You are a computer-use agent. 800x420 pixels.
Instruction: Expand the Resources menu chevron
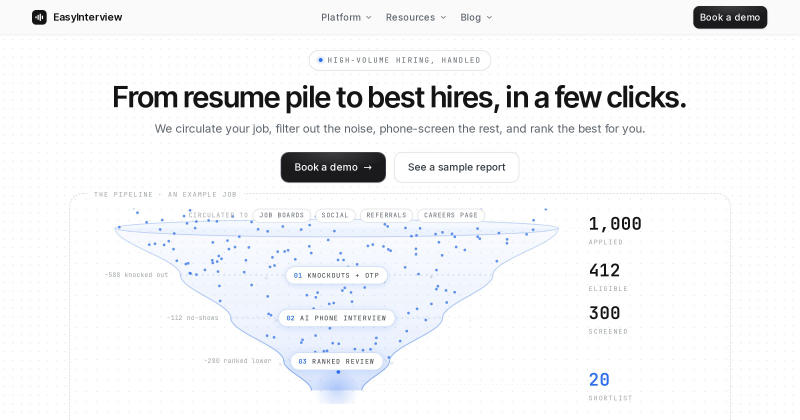click(443, 17)
